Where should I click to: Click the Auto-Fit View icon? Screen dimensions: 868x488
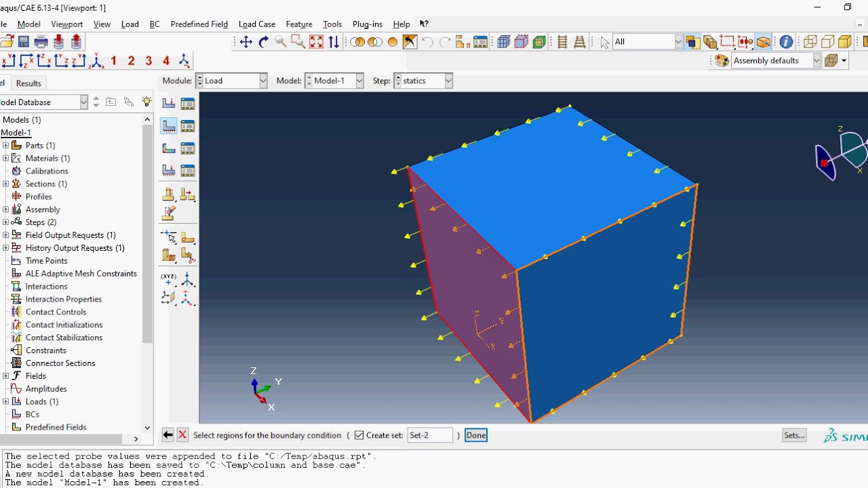click(316, 42)
